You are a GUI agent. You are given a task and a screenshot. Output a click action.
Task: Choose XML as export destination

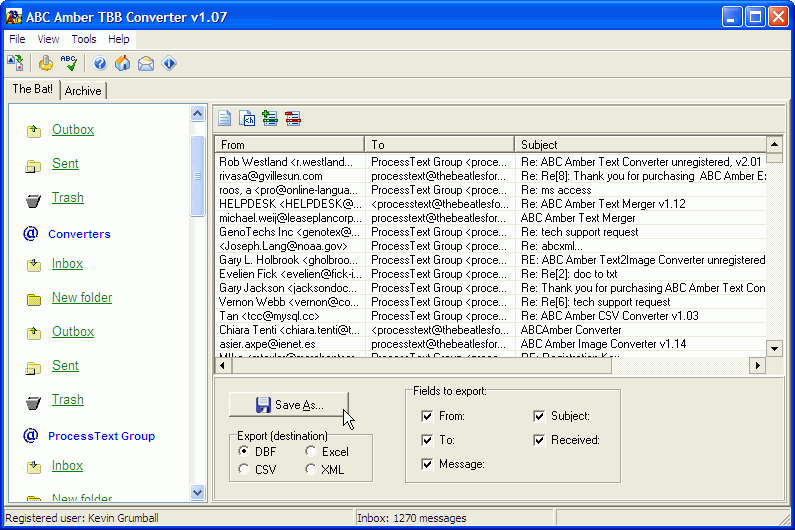(x=310, y=469)
